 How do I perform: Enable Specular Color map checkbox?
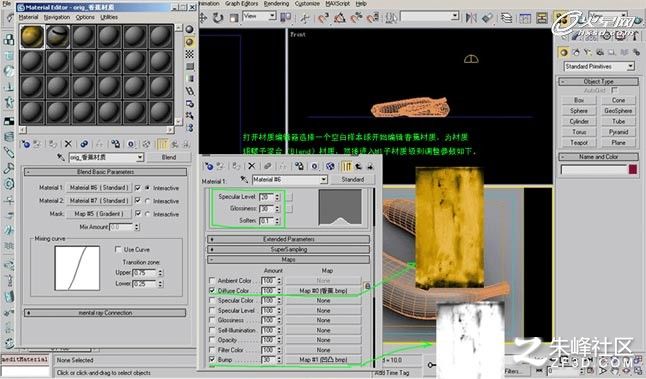212,300
